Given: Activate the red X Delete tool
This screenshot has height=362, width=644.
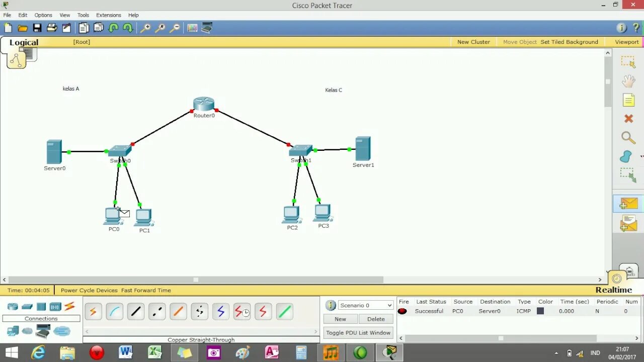Looking at the screenshot, I should coord(628,119).
